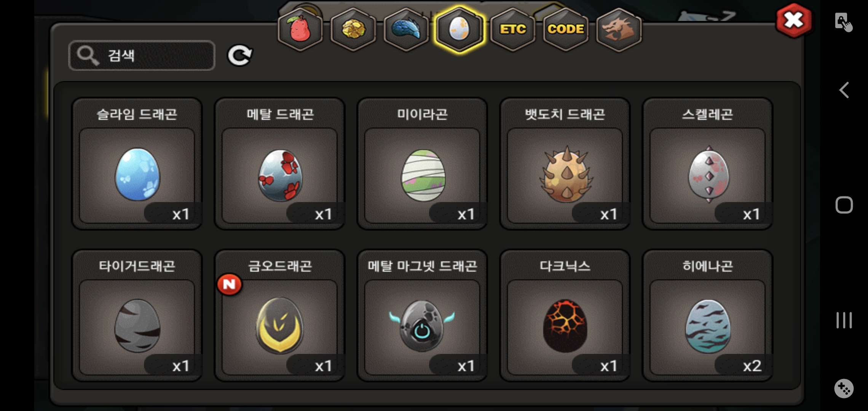
Task: Pick the spiky 뱃도치 드래곤 egg
Action: pos(565,164)
